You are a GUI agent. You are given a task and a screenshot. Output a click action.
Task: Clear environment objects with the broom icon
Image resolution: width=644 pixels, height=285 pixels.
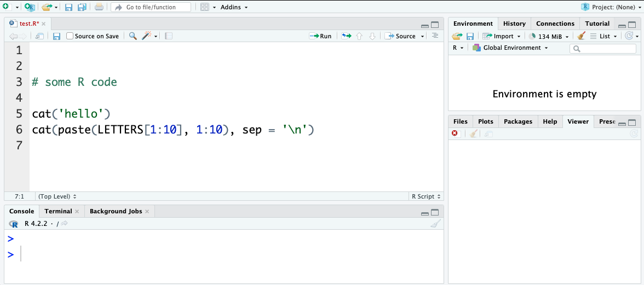582,36
